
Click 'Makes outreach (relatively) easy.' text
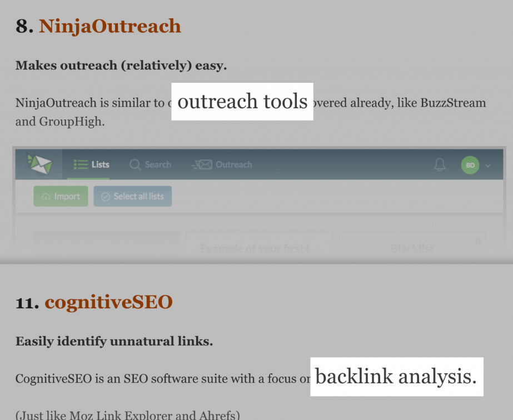coord(121,66)
